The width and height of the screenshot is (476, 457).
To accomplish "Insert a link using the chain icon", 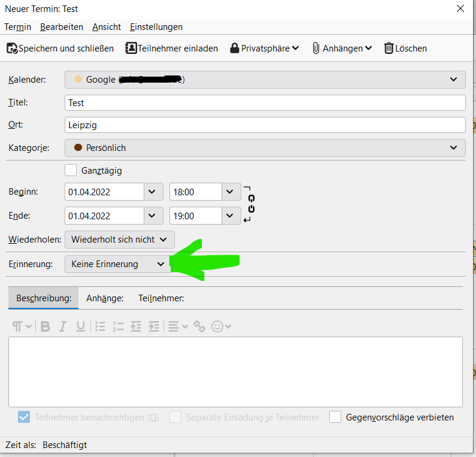I will [199, 326].
